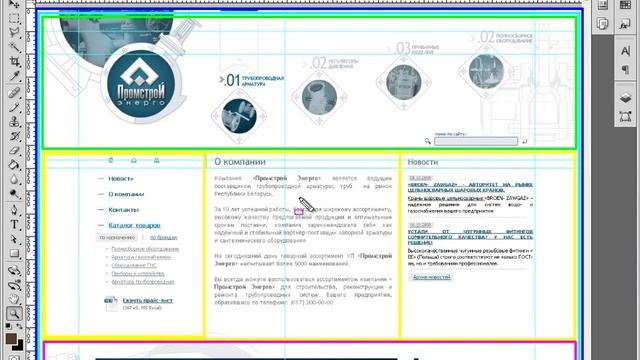
Task: Select the Pen tool
Action: 14,210
